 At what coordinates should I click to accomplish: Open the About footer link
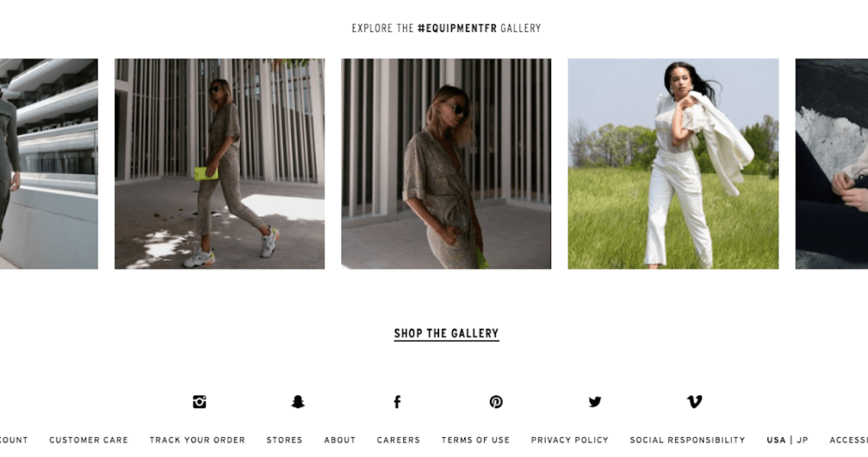click(340, 439)
